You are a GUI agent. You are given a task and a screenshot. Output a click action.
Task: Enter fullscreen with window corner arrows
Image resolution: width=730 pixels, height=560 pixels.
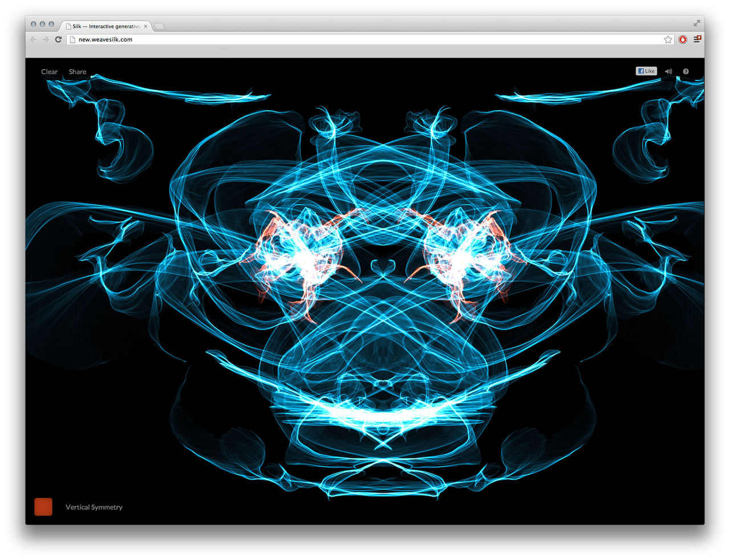(696, 23)
